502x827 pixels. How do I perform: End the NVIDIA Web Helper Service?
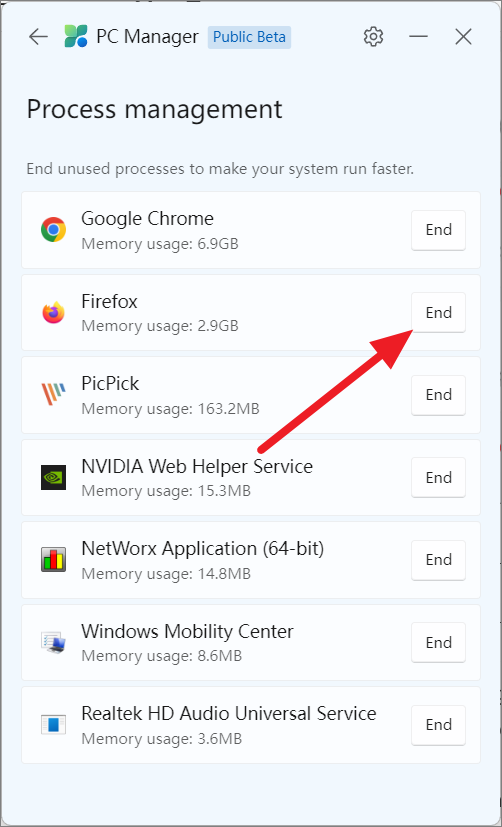coord(438,477)
